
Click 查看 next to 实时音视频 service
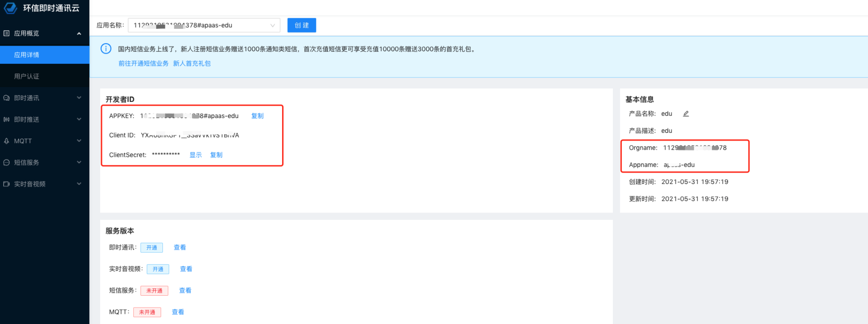186,269
